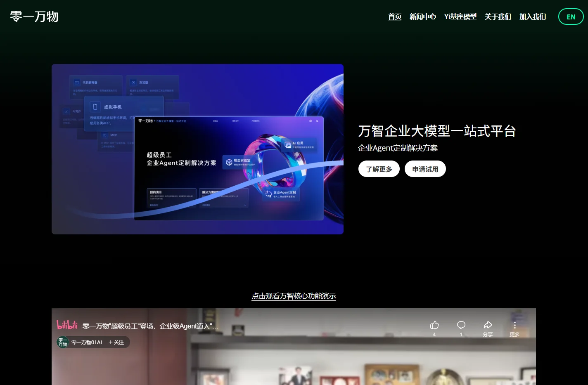
Task: Open 新闻中心 in navigation
Action: (x=423, y=17)
